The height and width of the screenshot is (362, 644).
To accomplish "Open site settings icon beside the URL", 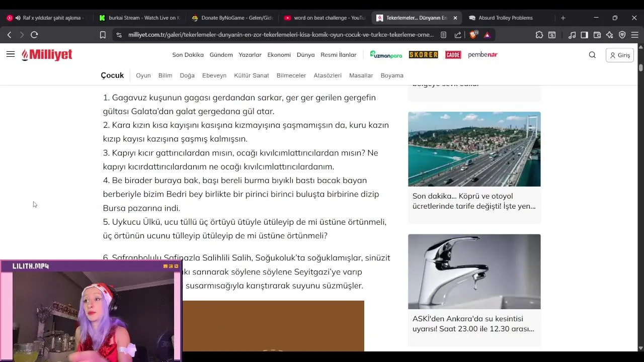I will pos(119,35).
